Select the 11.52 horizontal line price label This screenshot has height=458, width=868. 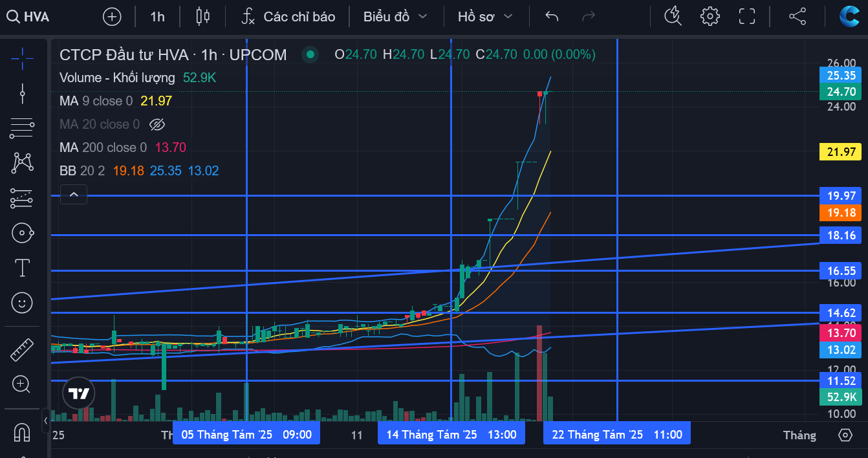(841, 380)
